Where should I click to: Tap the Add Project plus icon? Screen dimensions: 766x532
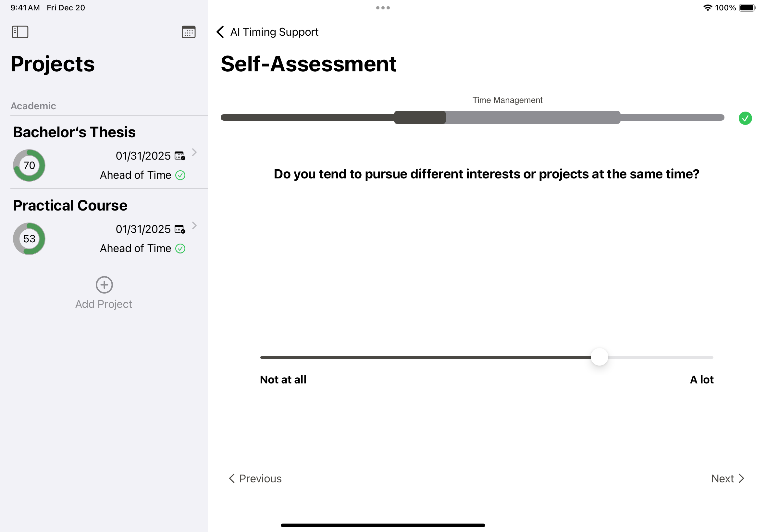tap(104, 285)
